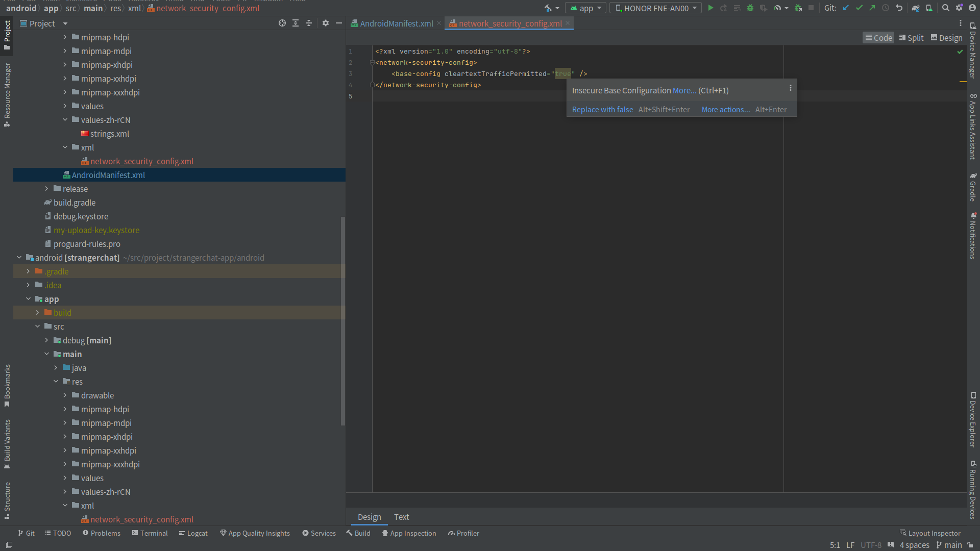980x551 pixels.
Task: Click Collapse All in Project panel
Action: [x=309, y=23]
